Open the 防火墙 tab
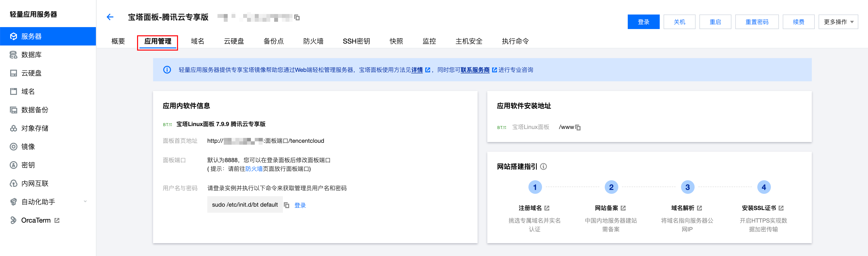The image size is (868, 256). pos(313,41)
